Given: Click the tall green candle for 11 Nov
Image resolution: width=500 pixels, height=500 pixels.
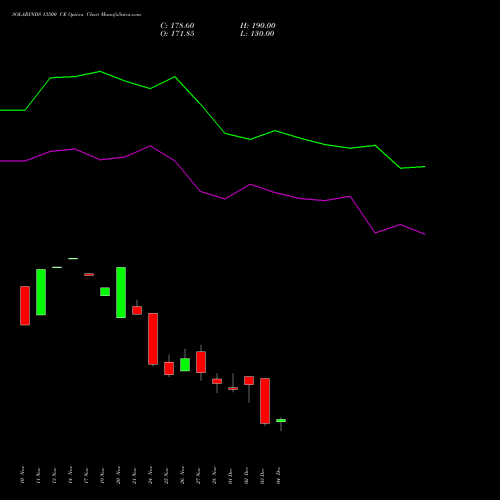Looking at the screenshot, I should point(41,292).
